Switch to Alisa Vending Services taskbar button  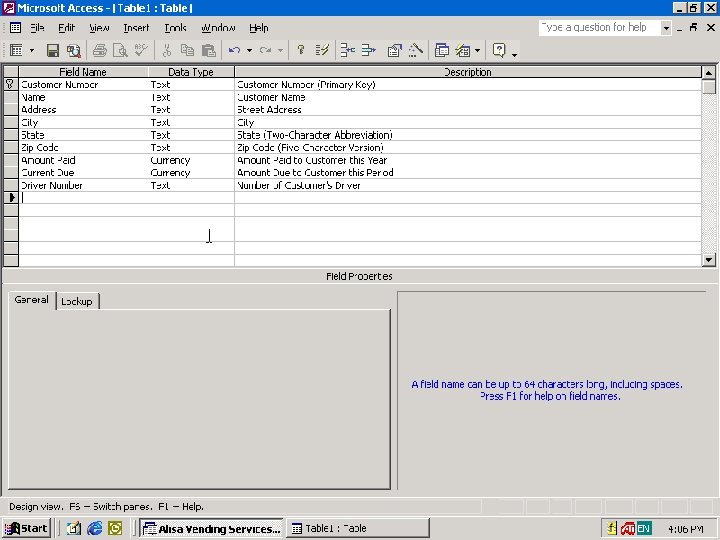211,529
